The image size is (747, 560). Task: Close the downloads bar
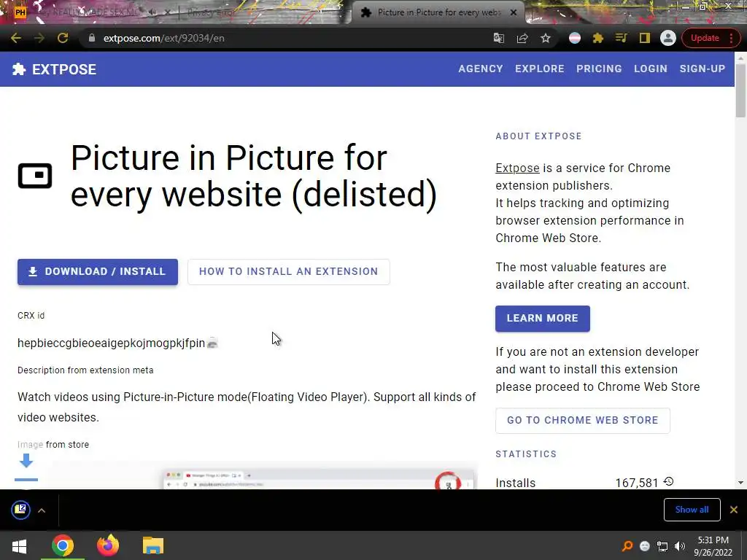pyautogui.click(x=734, y=510)
